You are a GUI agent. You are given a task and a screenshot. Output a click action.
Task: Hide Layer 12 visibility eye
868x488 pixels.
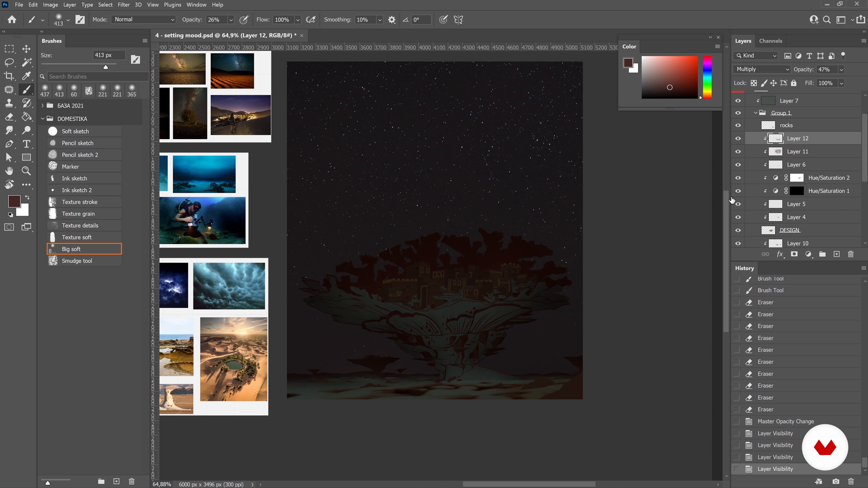pyautogui.click(x=738, y=138)
